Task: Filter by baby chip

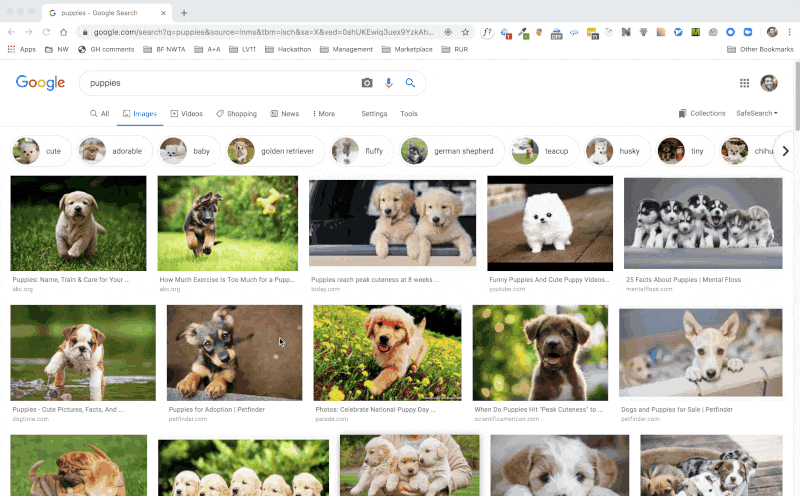Action: (x=189, y=151)
